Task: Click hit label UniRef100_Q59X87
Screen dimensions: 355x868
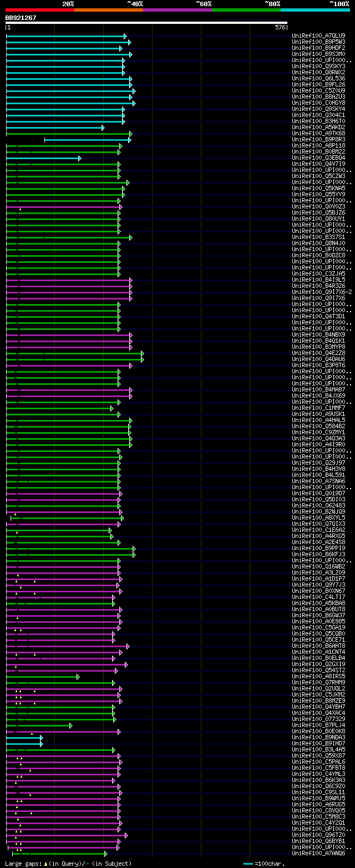Action: point(318,755)
